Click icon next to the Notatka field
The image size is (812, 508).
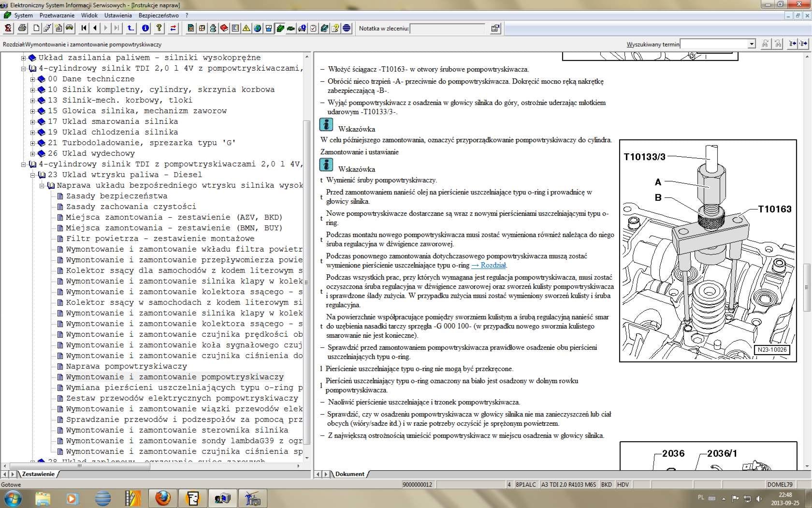click(x=495, y=29)
